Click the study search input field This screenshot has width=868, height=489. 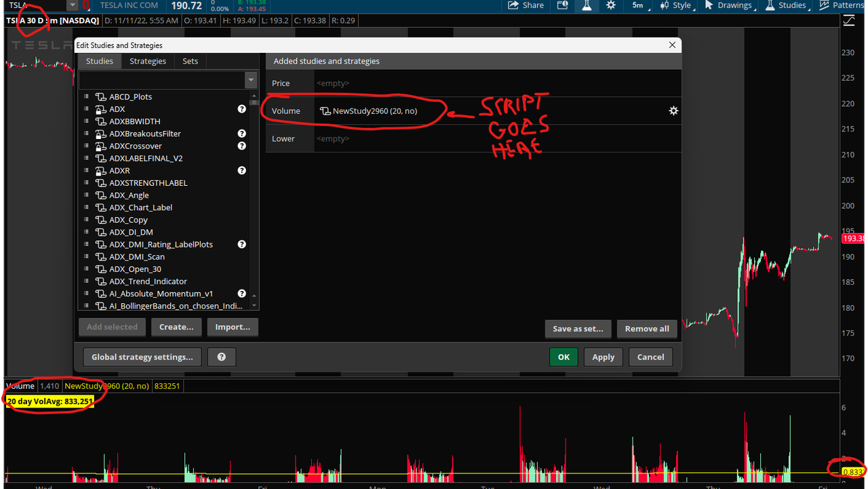pos(163,79)
